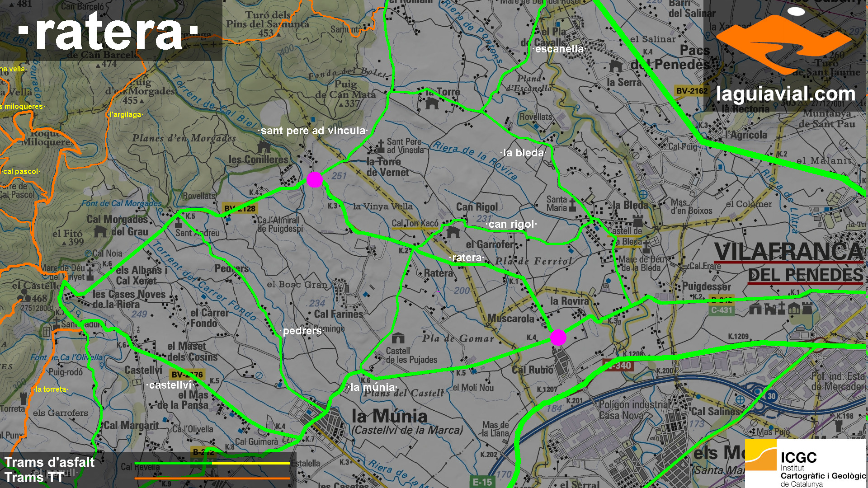This screenshot has height=488, width=868.
Task: Click the Cal Morgades del Grau label
Action: tap(118, 225)
